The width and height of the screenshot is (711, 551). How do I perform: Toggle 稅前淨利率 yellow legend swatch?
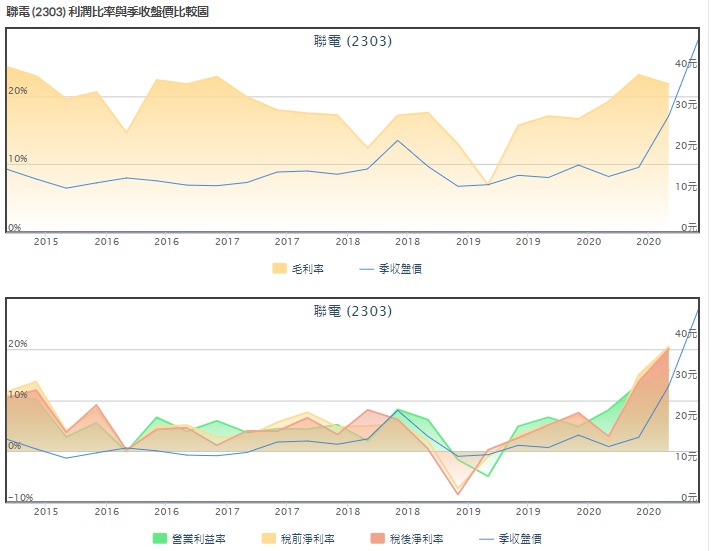(x=268, y=538)
